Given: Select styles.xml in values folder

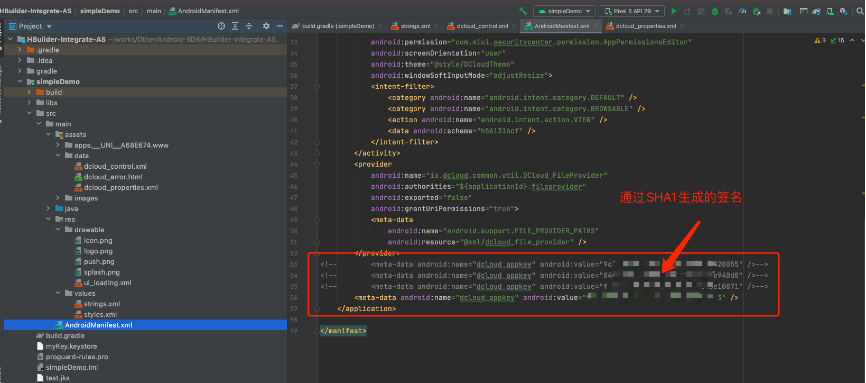Looking at the screenshot, I should (96, 314).
